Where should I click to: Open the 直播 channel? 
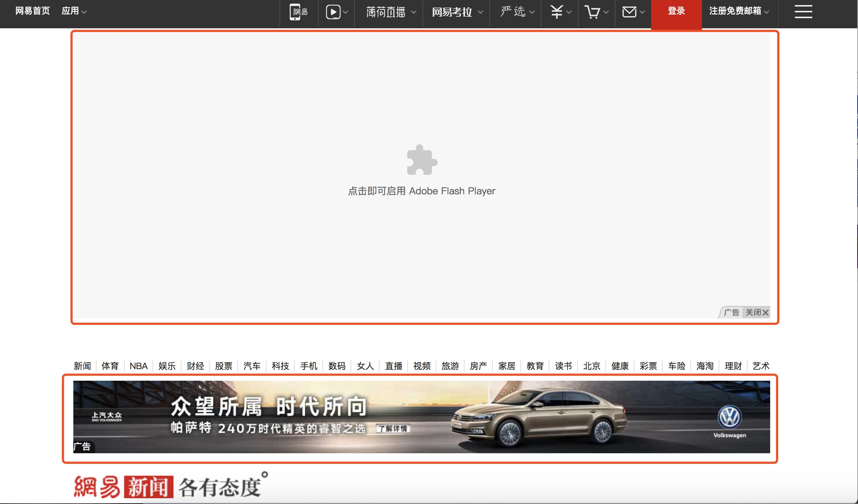click(x=393, y=366)
